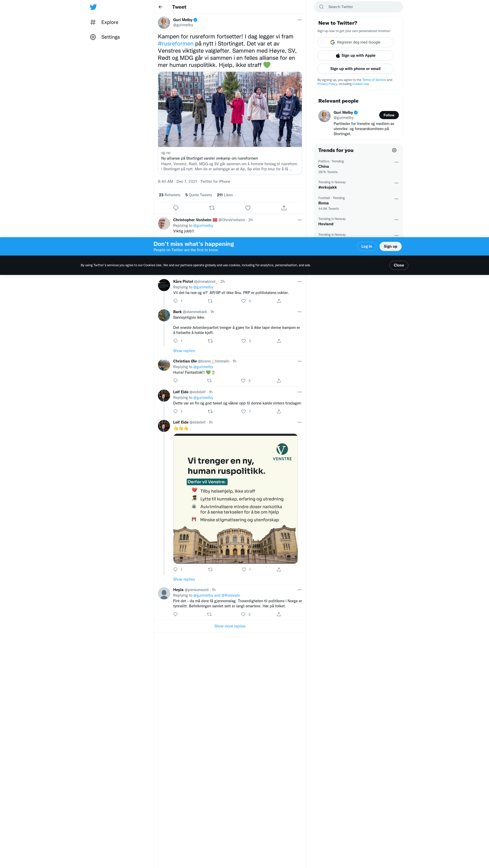Reply to Guri Melby's main tweet

tap(176, 208)
